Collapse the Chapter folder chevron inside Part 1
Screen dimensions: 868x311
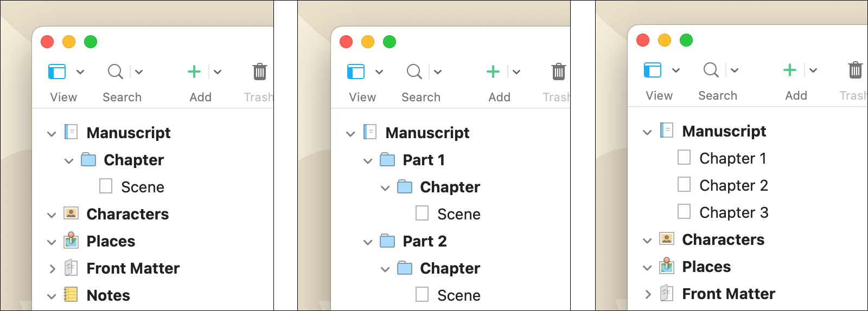pos(385,187)
